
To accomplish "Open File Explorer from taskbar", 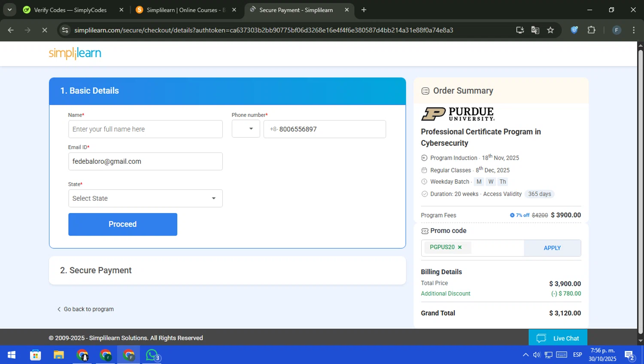I will pyautogui.click(x=59, y=355).
